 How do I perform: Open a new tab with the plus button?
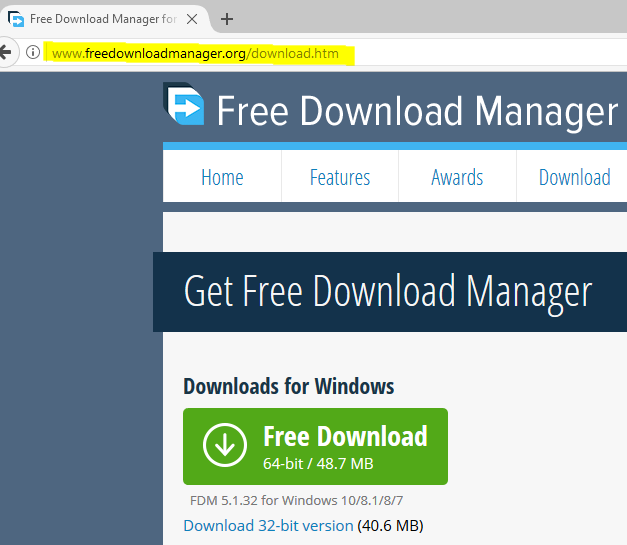[227, 19]
